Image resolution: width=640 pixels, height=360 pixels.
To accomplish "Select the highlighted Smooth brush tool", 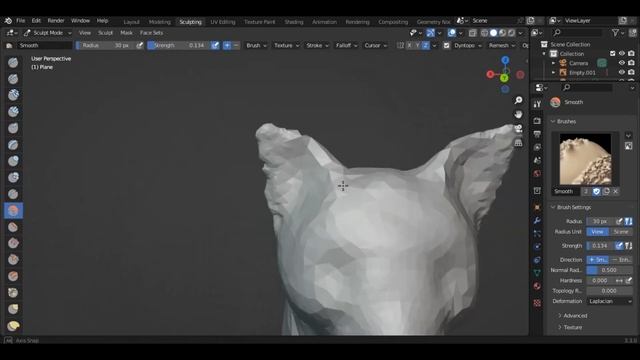I will pyautogui.click(x=13, y=211).
